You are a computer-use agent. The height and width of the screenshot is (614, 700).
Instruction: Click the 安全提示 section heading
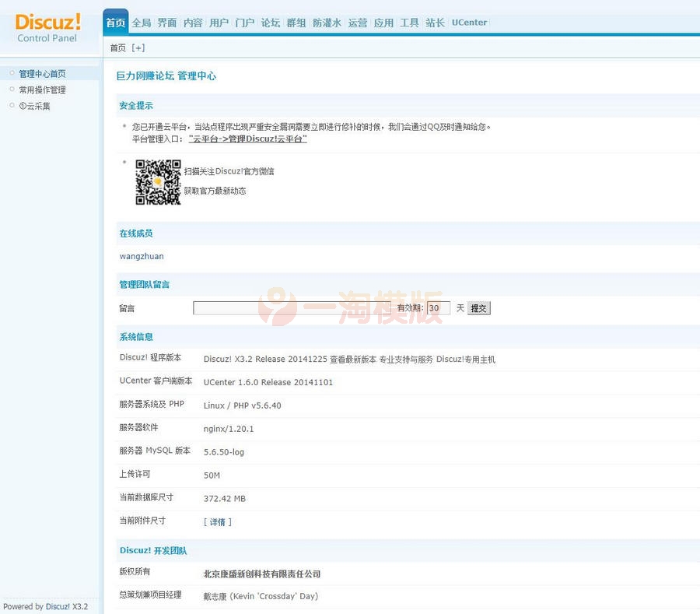[136, 106]
